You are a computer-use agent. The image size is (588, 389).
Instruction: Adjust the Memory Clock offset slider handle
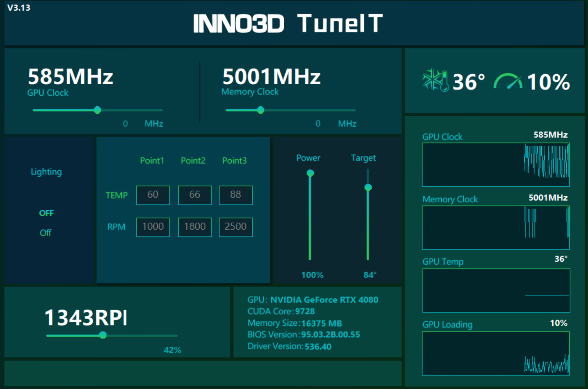tap(260, 110)
